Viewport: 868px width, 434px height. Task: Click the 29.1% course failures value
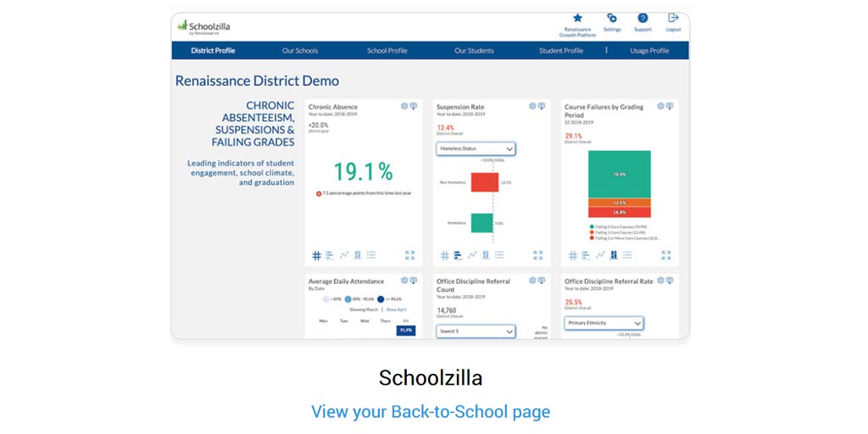(x=573, y=136)
